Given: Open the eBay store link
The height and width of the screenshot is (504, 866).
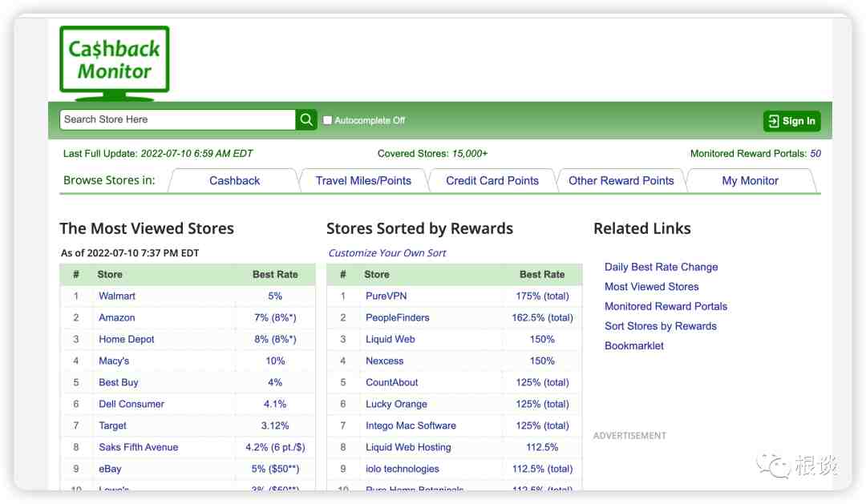Looking at the screenshot, I should click(110, 469).
